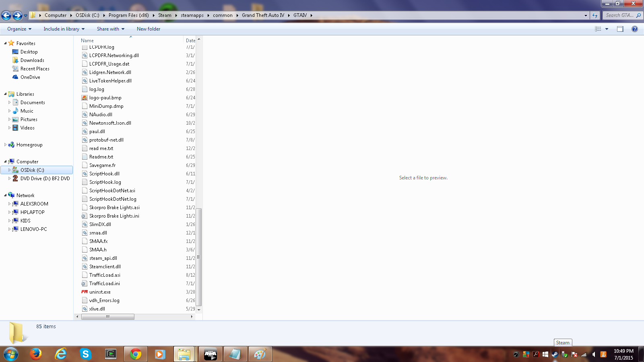Click the volume speaker tray icon
644x362 pixels.
[594, 354]
